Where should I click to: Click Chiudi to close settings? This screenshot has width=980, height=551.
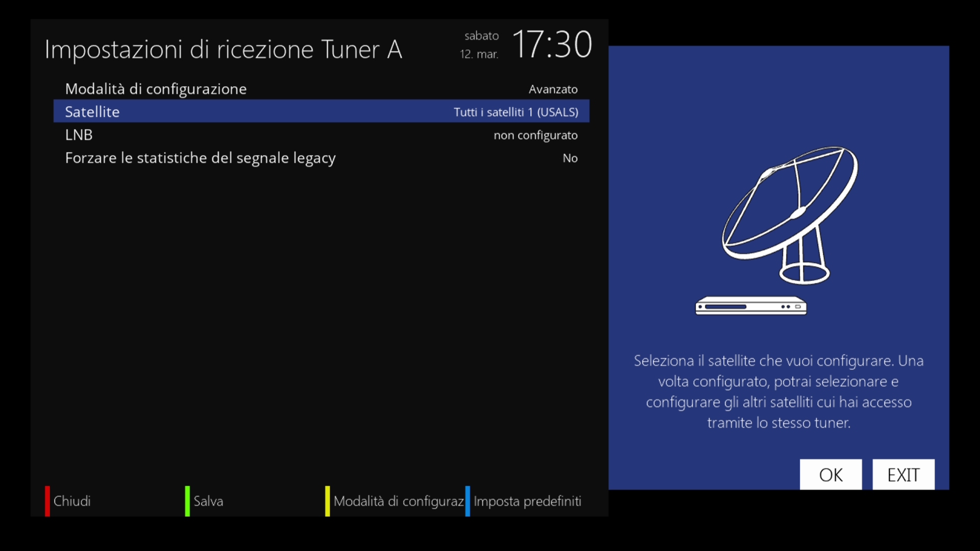(72, 501)
